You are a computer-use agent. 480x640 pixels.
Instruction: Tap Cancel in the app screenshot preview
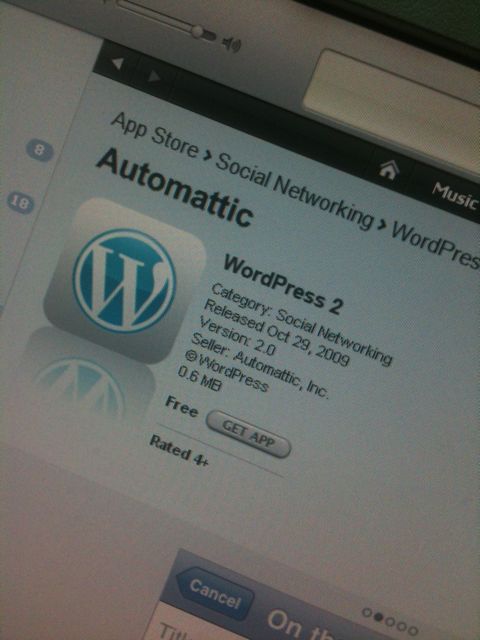214,594
